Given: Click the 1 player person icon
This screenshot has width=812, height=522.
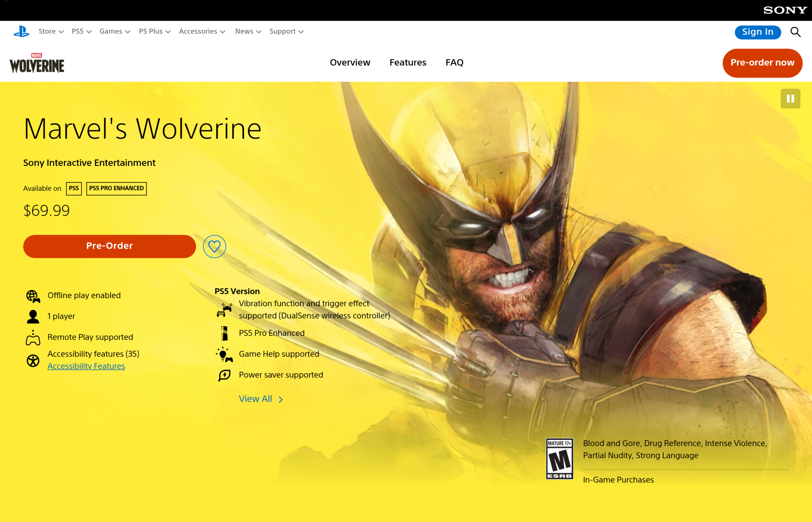Looking at the screenshot, I should click(x=33, y=317).
